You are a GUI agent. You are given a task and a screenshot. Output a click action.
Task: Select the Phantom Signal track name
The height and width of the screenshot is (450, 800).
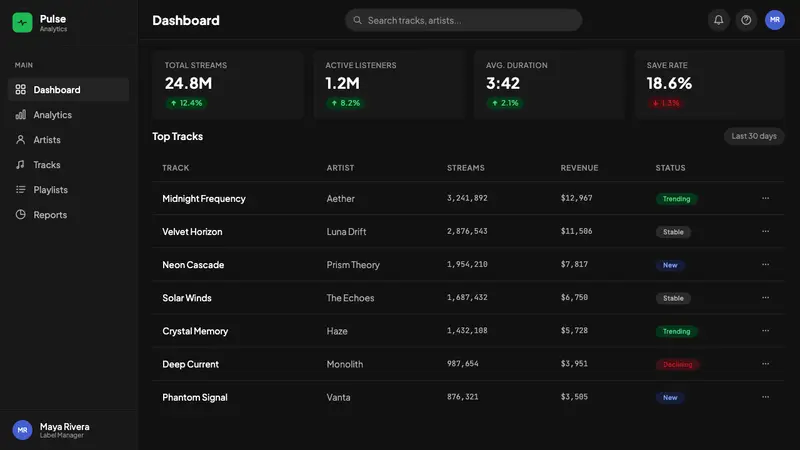tap(195, 397)
